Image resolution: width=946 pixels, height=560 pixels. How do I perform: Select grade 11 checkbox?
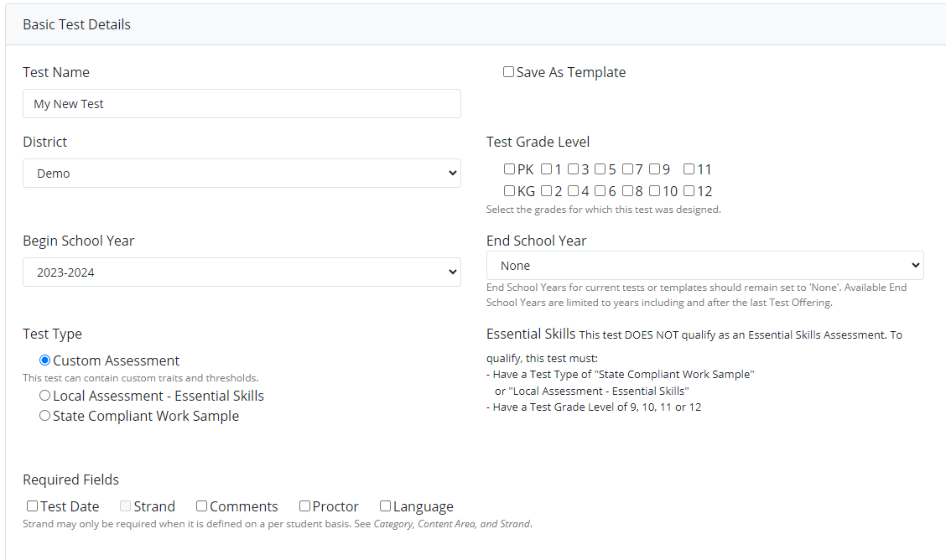(689, 169)
